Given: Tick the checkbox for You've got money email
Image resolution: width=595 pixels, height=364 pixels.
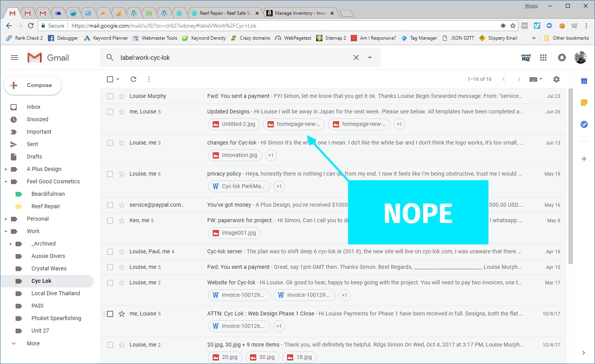Looking at the screenshot, I should 110,205.
